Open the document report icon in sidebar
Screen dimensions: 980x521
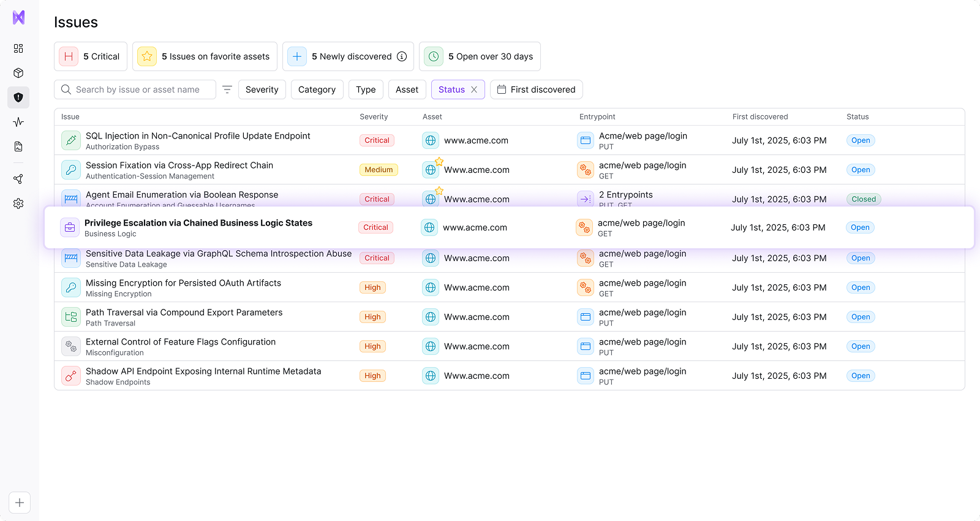(x=18, y=146)
